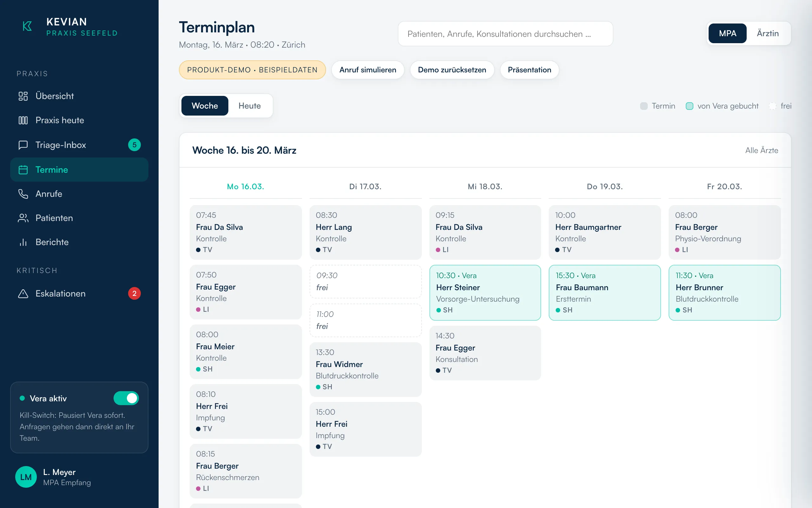Select the free 11:00 slot on Tuesday

pyautogui.click(x=365, y=320)
